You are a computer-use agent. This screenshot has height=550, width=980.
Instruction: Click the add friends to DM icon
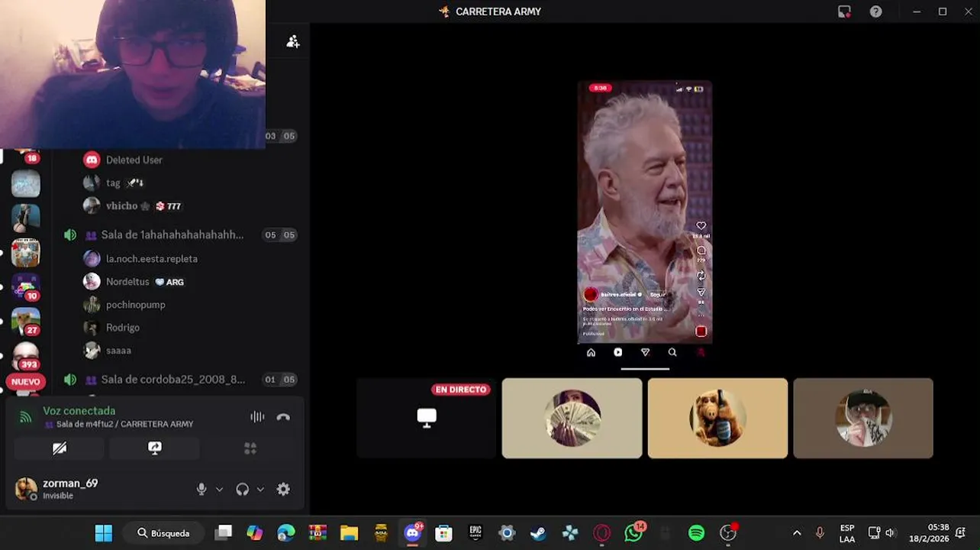[x=292, y=42]
